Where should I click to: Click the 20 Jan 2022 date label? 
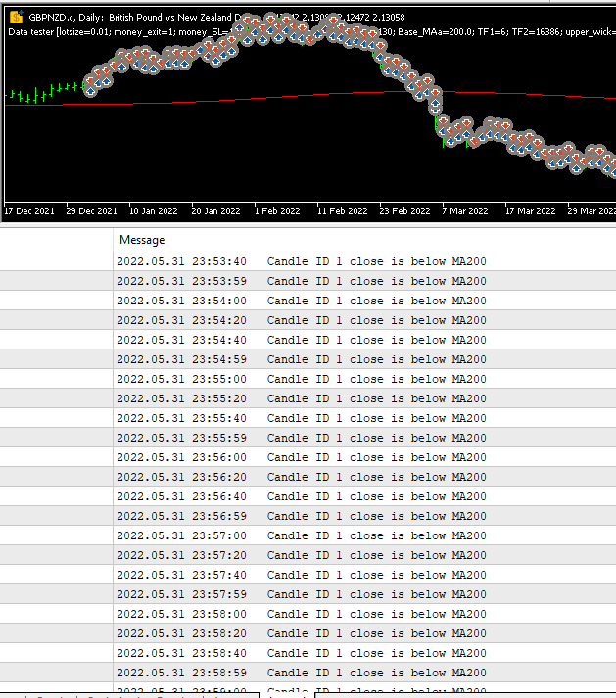(215, 211)
